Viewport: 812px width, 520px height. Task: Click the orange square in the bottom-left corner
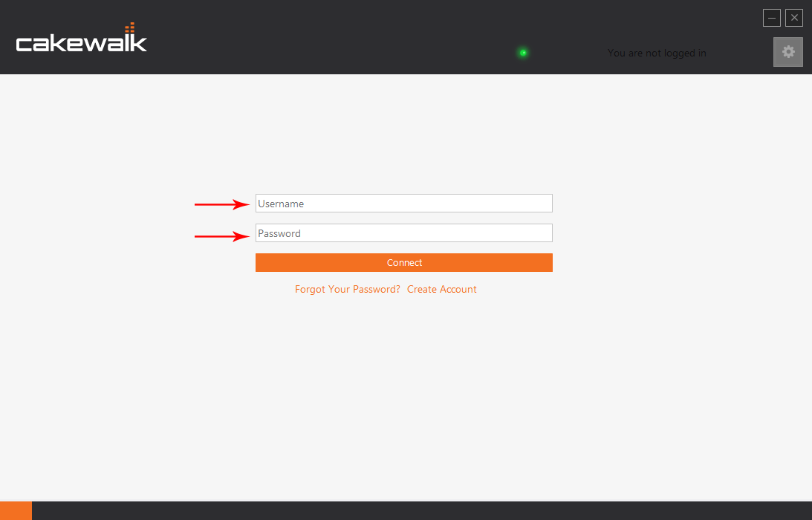coord(16,510)
